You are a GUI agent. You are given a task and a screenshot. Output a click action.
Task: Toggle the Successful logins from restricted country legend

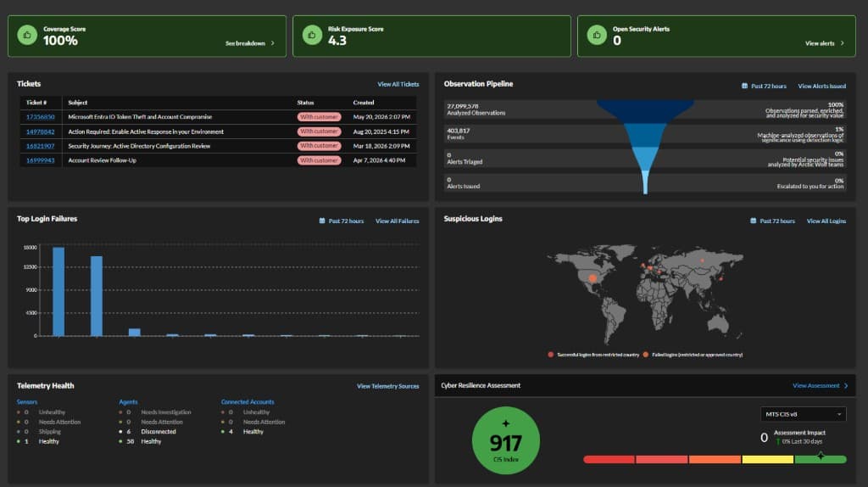point(593,355)
